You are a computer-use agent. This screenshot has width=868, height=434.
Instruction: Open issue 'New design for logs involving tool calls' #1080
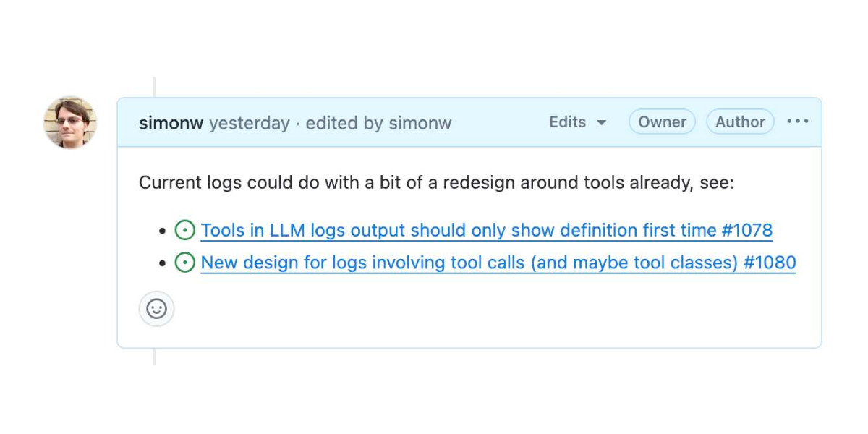point(498,262)
